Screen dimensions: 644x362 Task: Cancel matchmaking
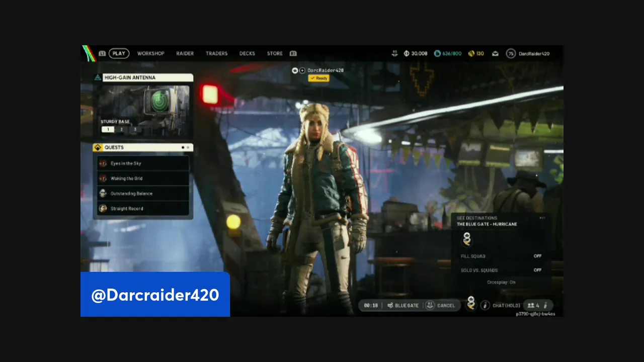pyautogui.click(x=446, y=306)
